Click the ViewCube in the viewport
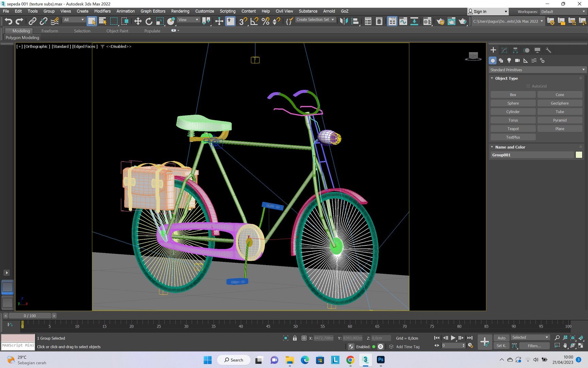588x368 pixels. click(x=473, y=56)
